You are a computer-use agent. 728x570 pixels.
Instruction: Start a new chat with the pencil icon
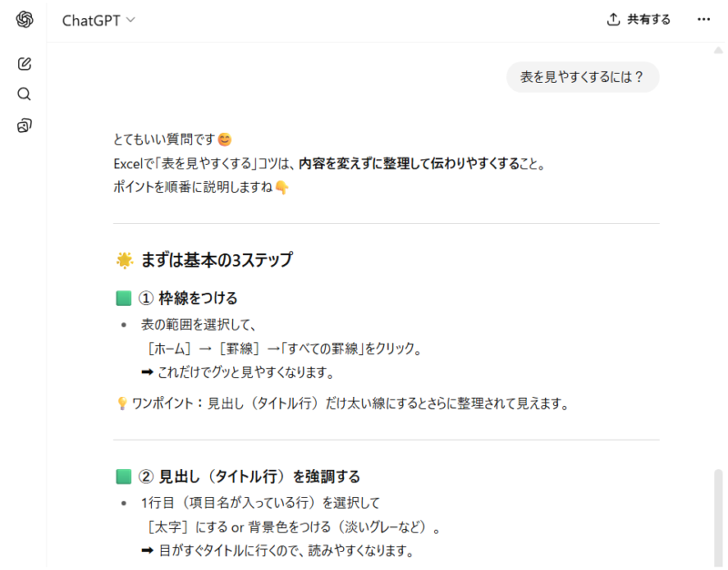(25, 64)
